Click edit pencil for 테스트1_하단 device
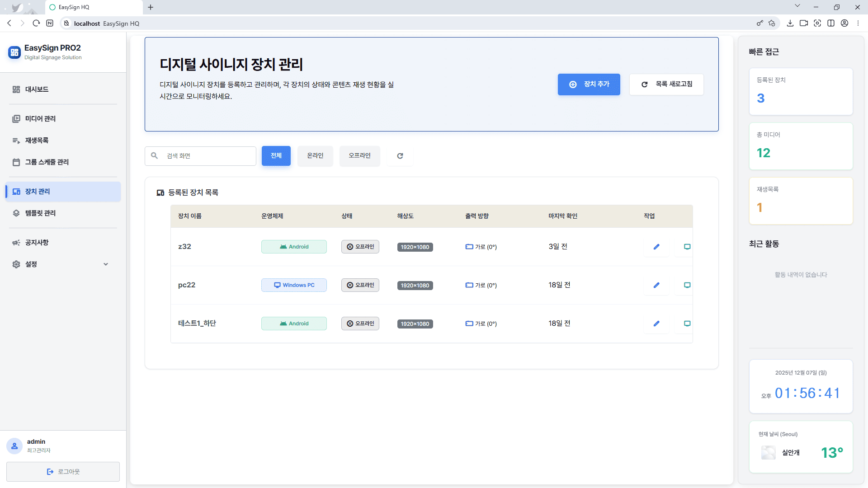This screenshot has width=868, height=488. pyautogui.click(x=656, y=324)
